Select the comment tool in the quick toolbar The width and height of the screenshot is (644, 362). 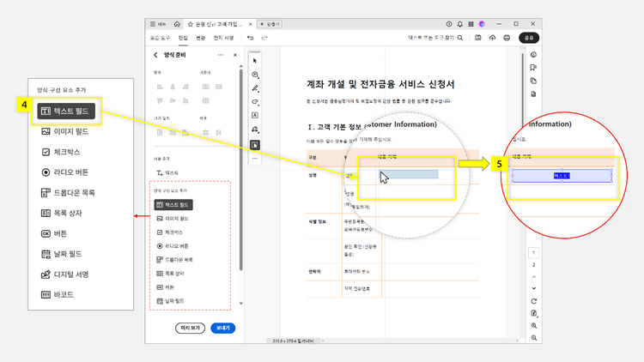(255, 75)
